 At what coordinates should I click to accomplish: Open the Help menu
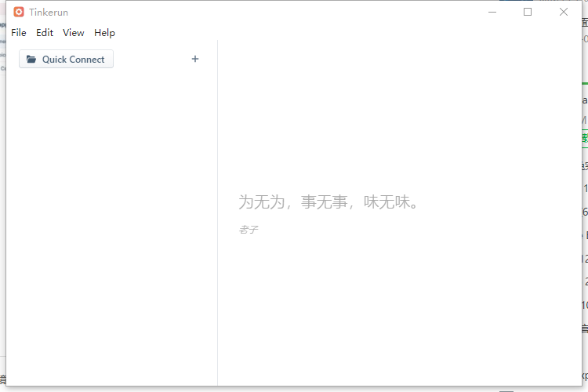104,33
